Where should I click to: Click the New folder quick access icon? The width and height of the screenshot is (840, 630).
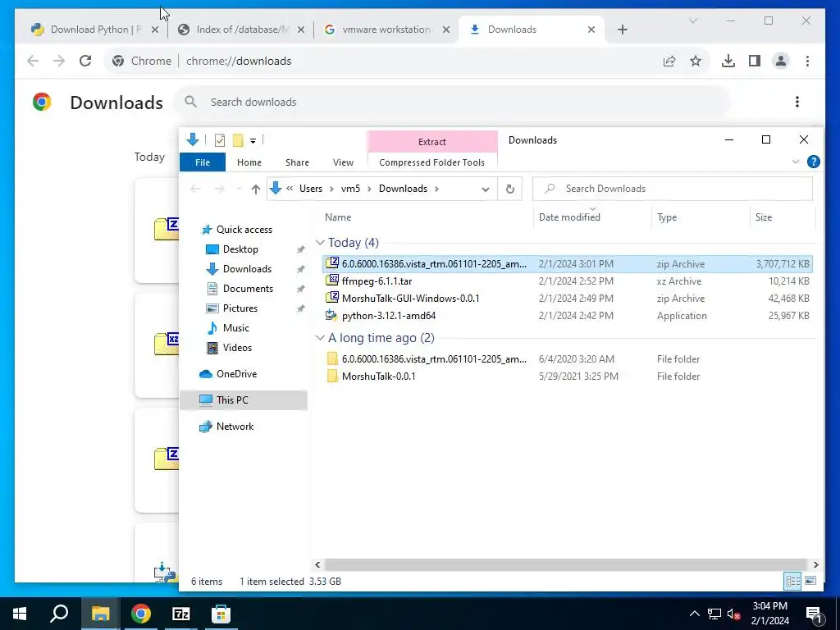(x=238, y=140)
